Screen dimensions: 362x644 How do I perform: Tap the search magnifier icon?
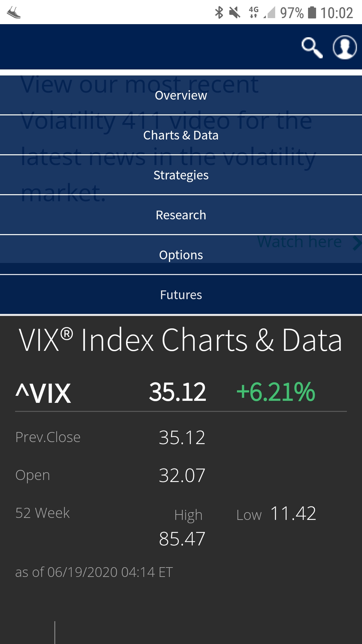tap(312, 48)
